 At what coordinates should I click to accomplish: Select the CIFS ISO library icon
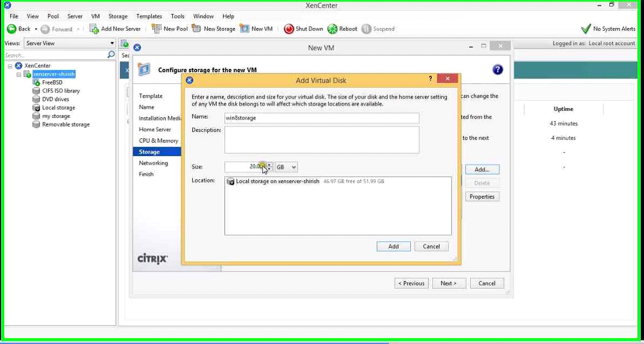click(36, 91)
